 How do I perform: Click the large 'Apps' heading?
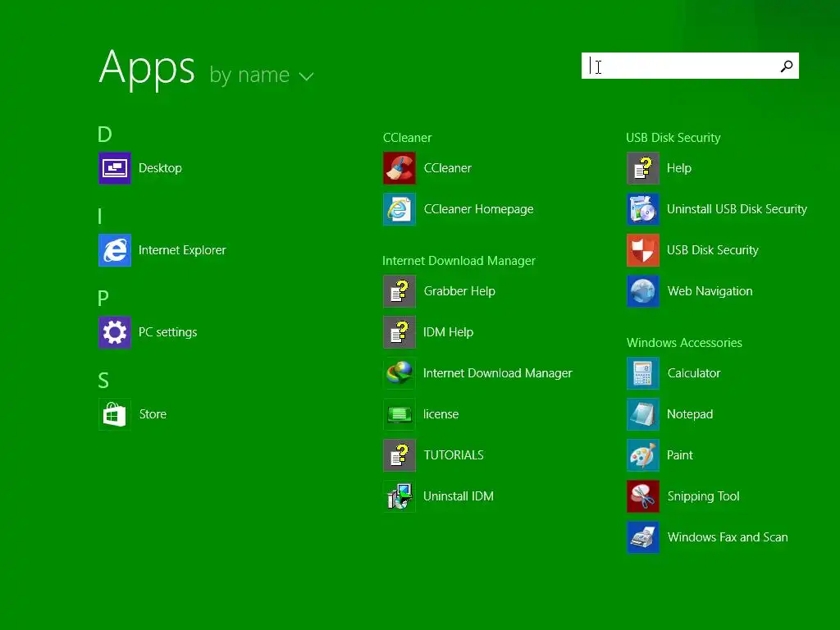coord(147,69)
